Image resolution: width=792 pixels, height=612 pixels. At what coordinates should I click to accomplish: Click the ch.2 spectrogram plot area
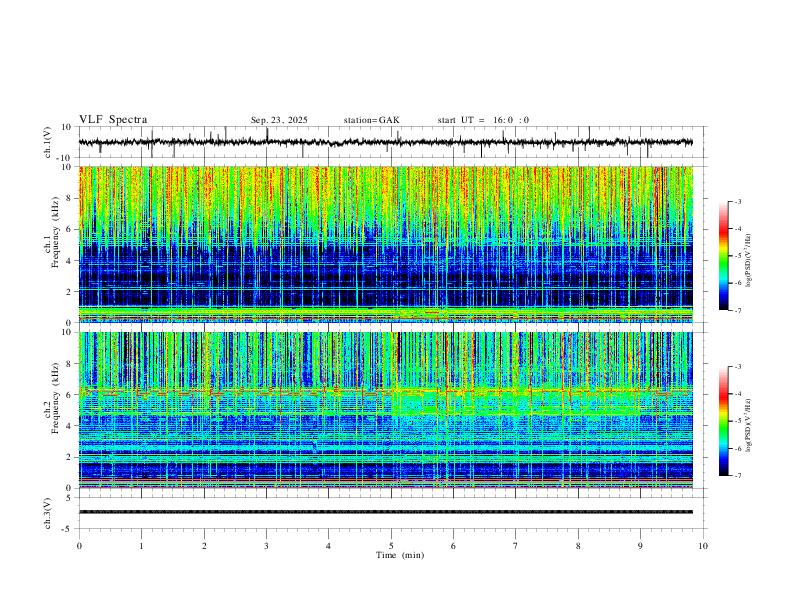[x=385, y=410]
